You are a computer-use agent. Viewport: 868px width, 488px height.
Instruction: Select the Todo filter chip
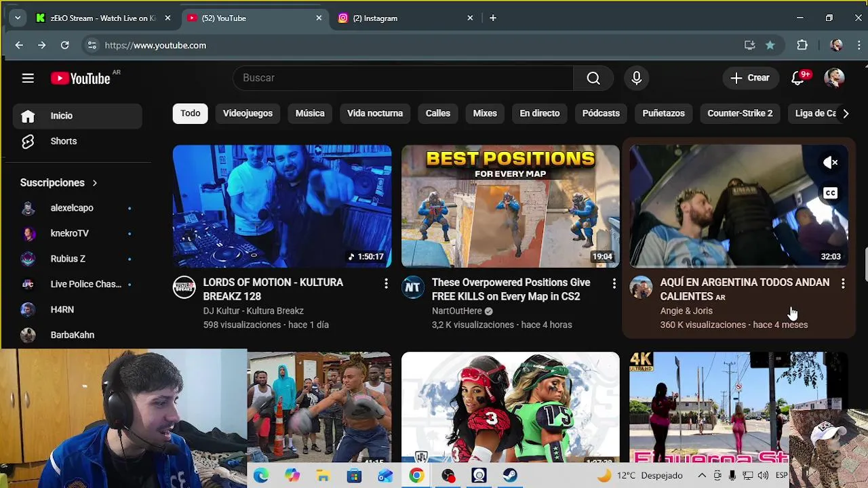point(191,113)
